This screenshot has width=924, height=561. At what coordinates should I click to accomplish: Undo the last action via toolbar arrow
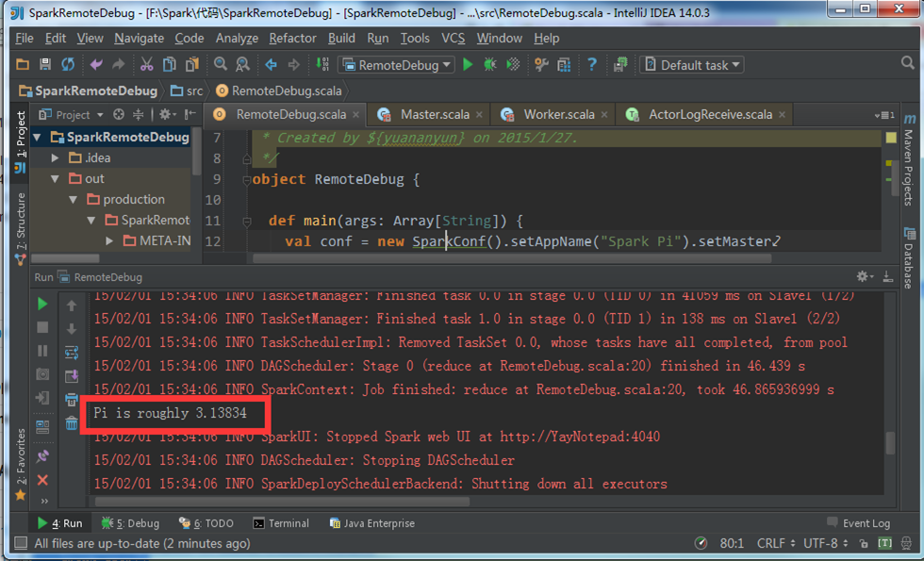[x=96, y=64]
